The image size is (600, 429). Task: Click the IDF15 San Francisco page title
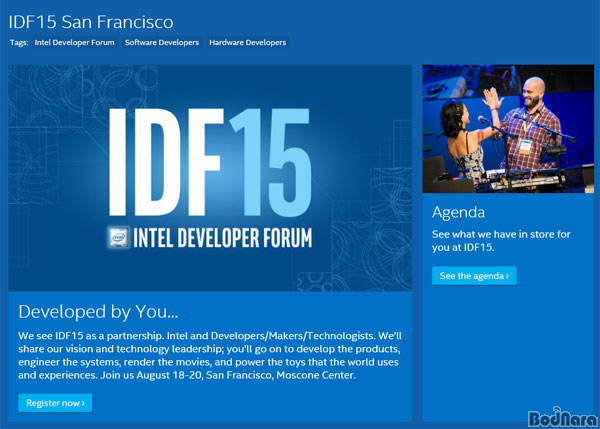pos(91,21)
